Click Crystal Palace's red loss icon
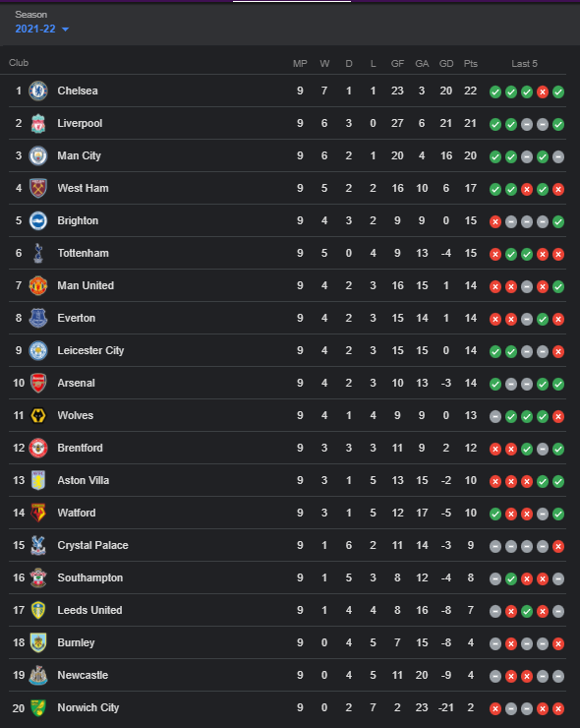580x728 pixels. coord(558,546)
